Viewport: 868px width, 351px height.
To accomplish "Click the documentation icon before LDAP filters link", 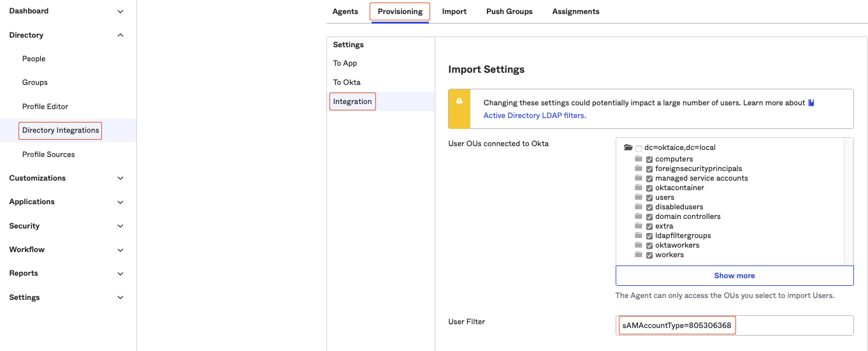I will pos(811,103).
